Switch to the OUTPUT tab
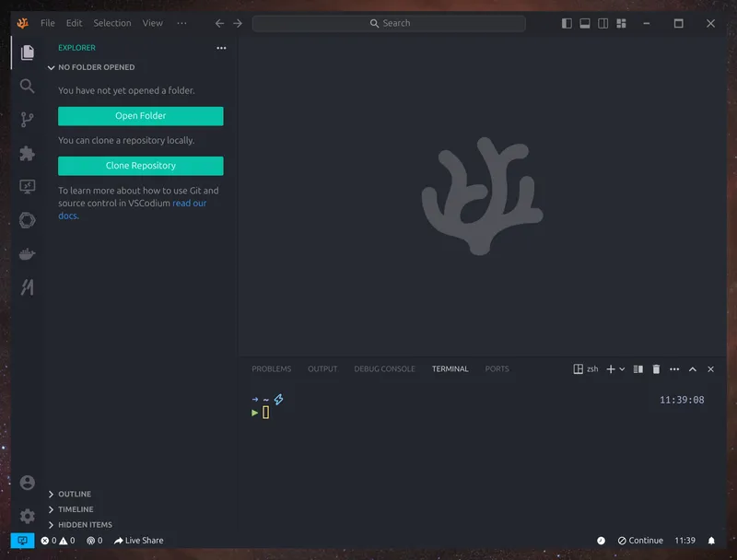The image size is (737, 560). pyautogui.click(x=322, y=368)
